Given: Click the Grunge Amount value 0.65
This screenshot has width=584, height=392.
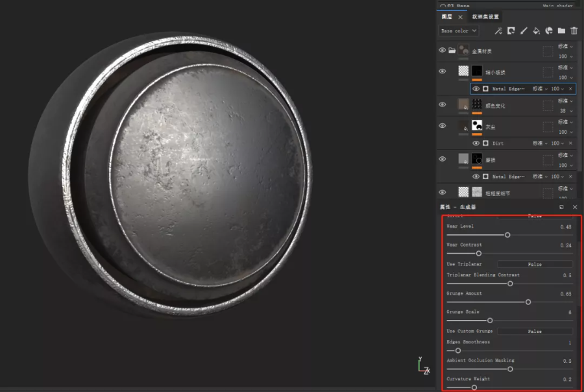Looking at the screenshot, I should pos(566,294).
